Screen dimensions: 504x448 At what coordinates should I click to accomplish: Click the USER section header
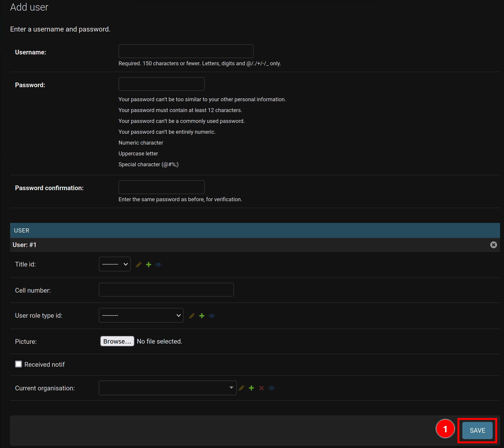[x=255, y=231]
